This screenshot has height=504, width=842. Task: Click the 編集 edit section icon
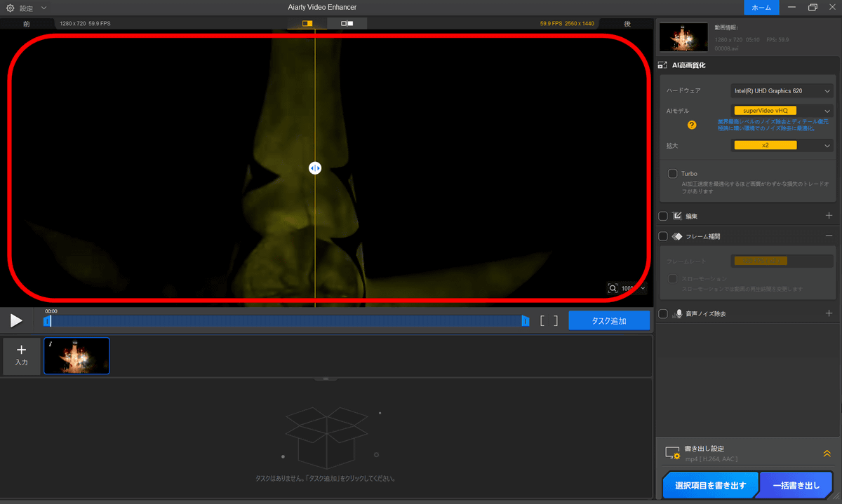(x=678, y=216)
